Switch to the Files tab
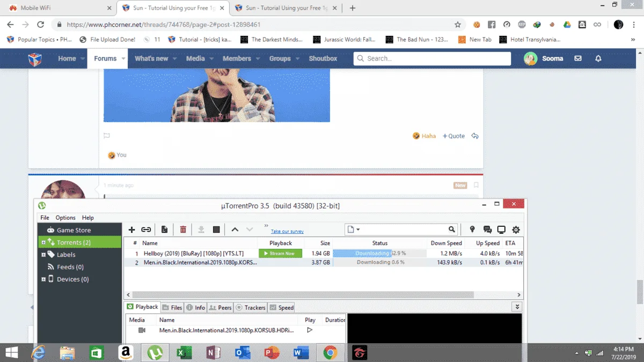 click(172, 307)
